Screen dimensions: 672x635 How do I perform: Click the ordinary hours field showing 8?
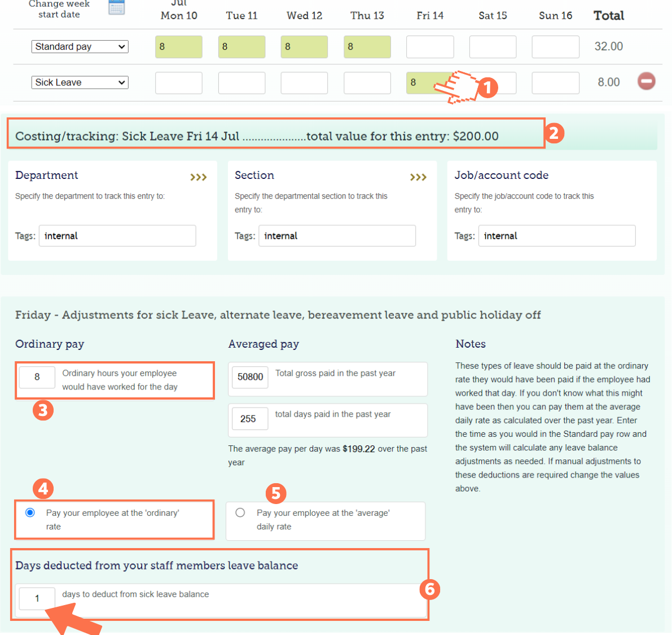click(37, 377)
